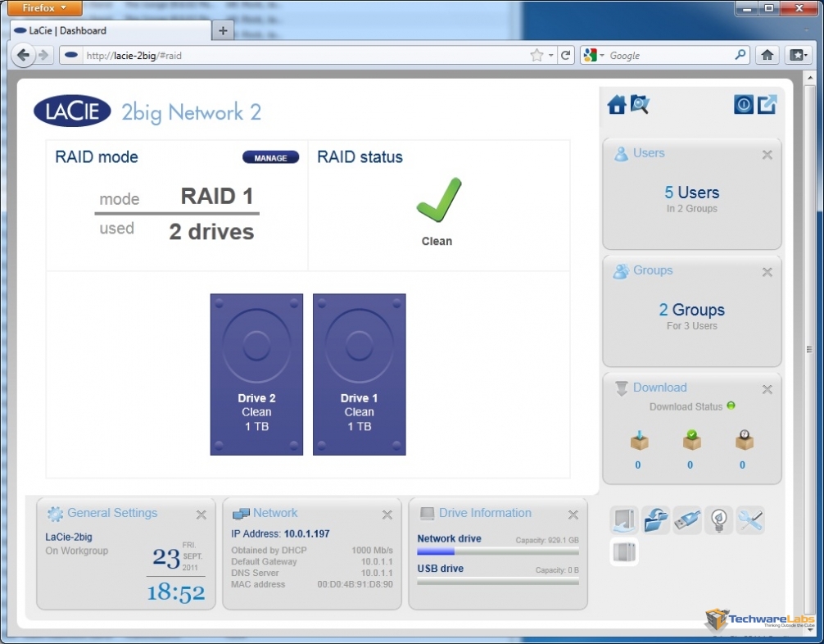Click the General Settings gear icon
824x644 pixels.
[x=55, y=514]
